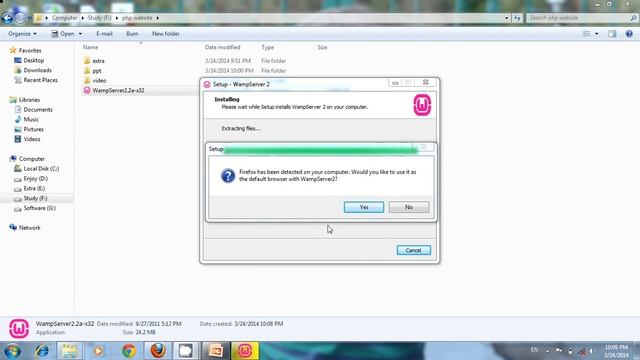Click the search magnifier icon
This screenshot has height=360, width=640.
[x=633, y=18]
